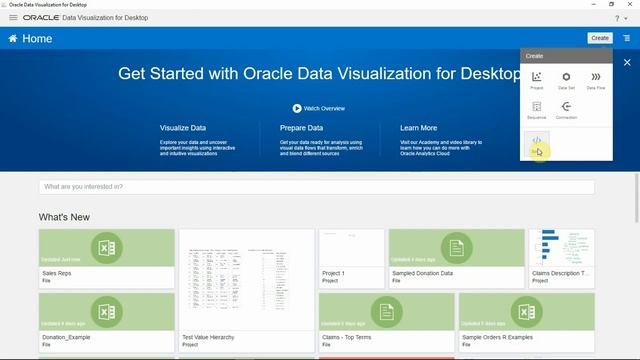Open the Project 1 card
The width and height of the screenshot is (640, 360).
click(x=351, y=259)
